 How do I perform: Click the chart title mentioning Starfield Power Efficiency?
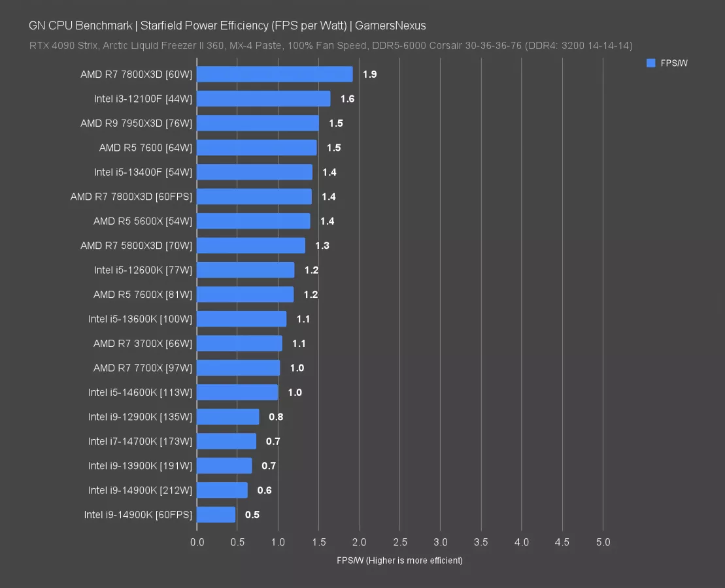coord(228,26)
